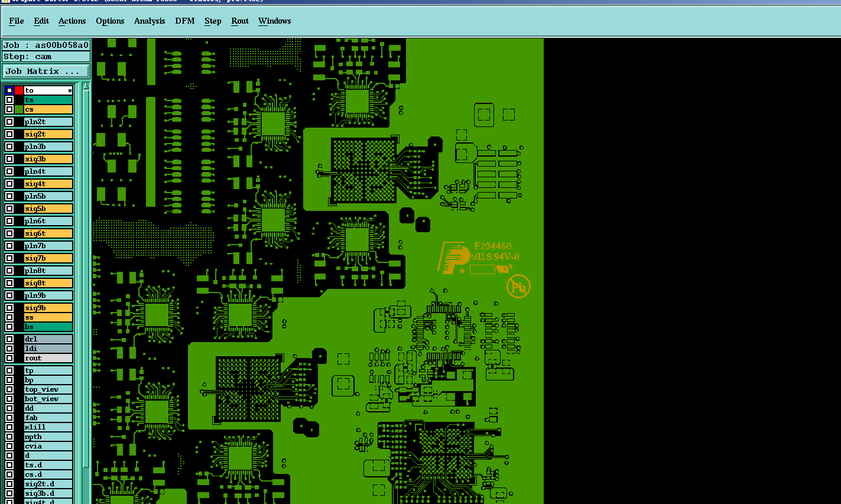Open the Actions menu

(x=72, y=21)
